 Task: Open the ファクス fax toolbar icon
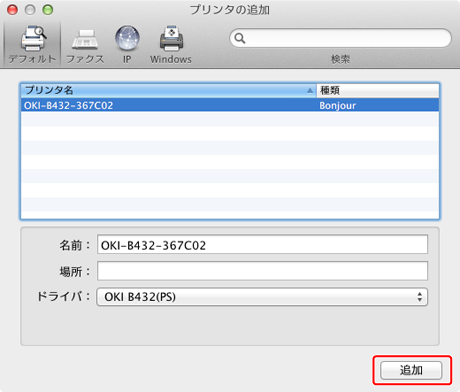[x=85, y=46]
